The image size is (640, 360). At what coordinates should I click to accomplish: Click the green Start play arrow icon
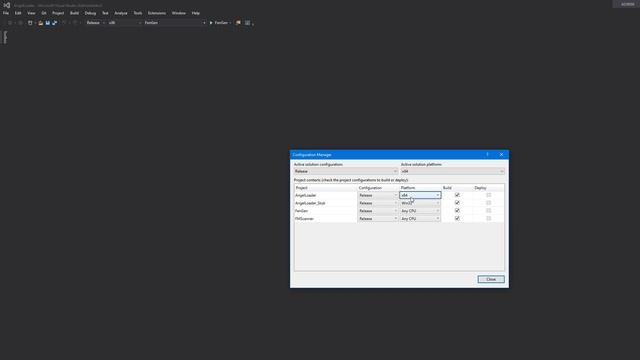[211, 23]
